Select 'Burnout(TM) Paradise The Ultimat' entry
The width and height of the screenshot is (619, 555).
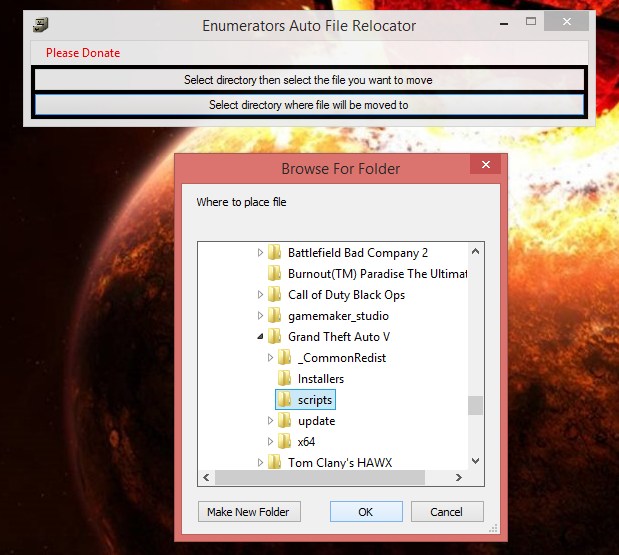tap(377, 274)
